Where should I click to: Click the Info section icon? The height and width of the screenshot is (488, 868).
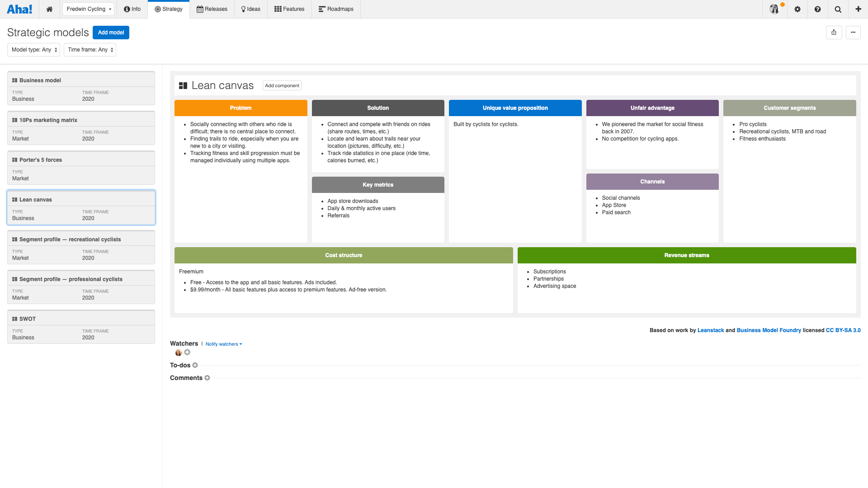126,9
